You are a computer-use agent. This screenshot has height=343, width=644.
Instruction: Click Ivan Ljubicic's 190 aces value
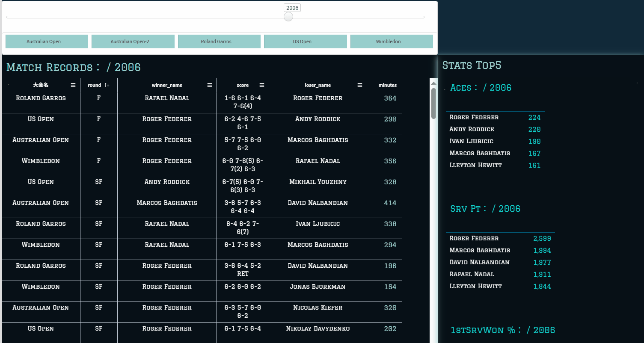pos(534,142)
